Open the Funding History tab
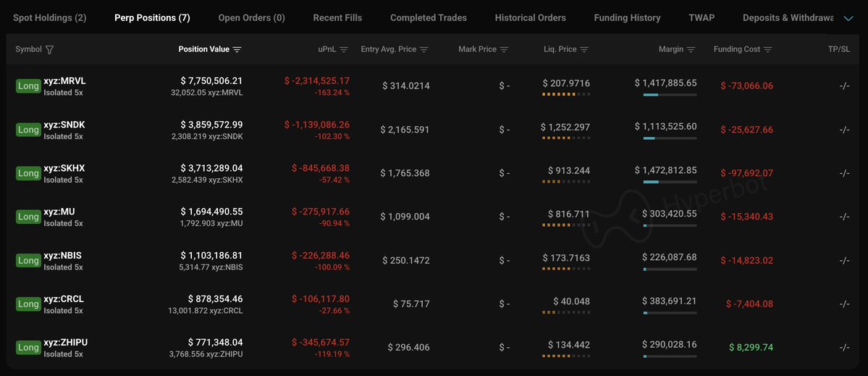 tap(627, 17)
